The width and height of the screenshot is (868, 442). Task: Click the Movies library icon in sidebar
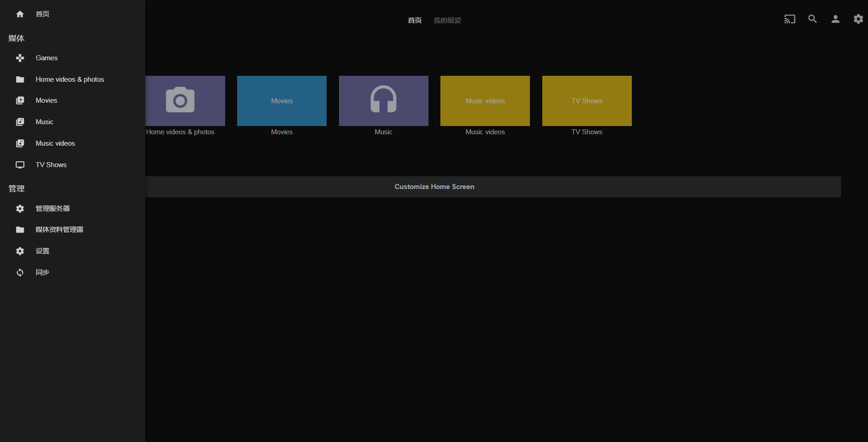click(x=20, y=100)
